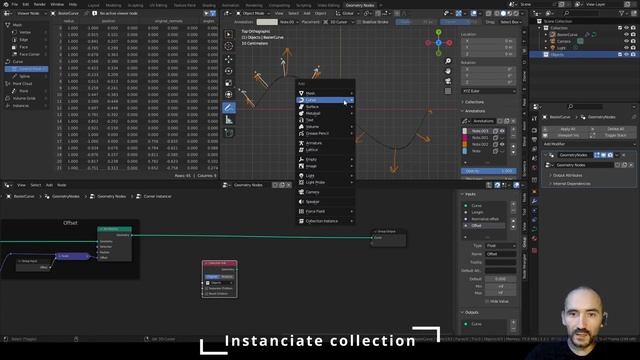Toggle camera view icon in viewport
The width and height of the screenshot is (640, 360).
pos(448,81)
